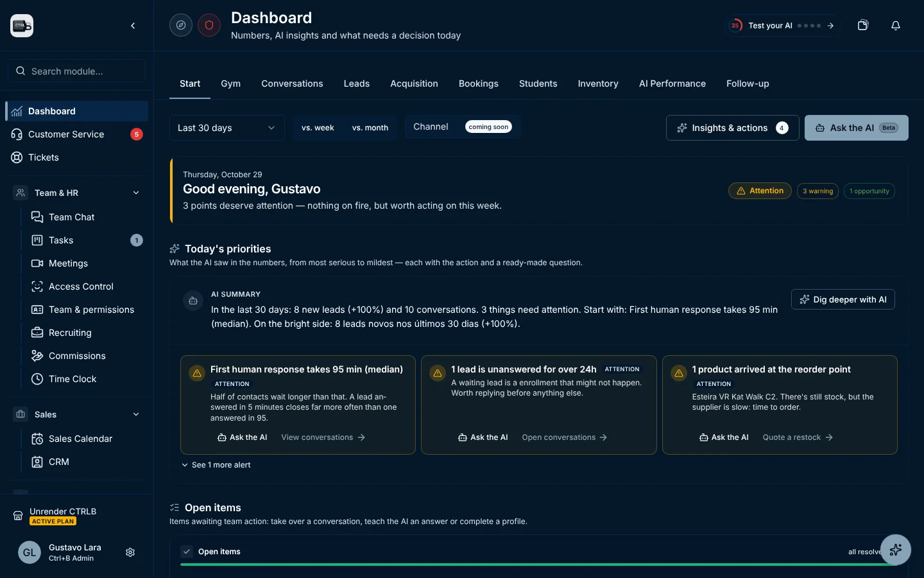Open the compass icon beside the Dashboard title
This screenshot has width=924, height=578.
(x=181, y=25)
